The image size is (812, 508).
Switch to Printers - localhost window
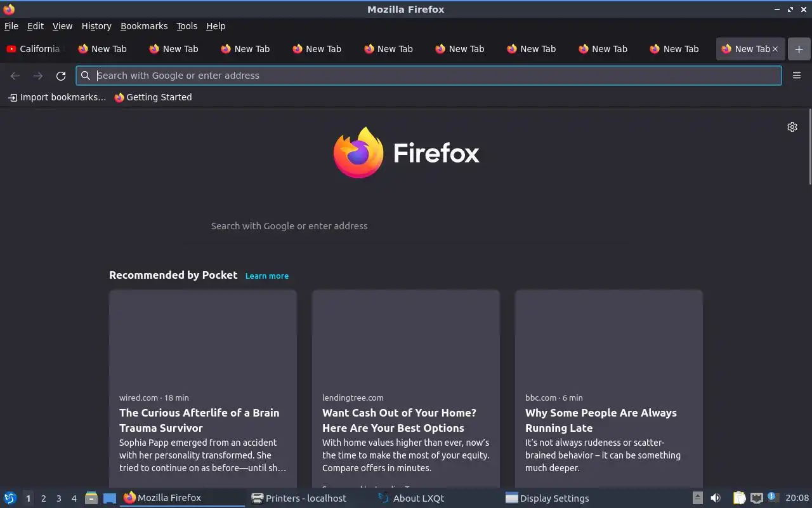pyautogui.click(x=310, y=498)
